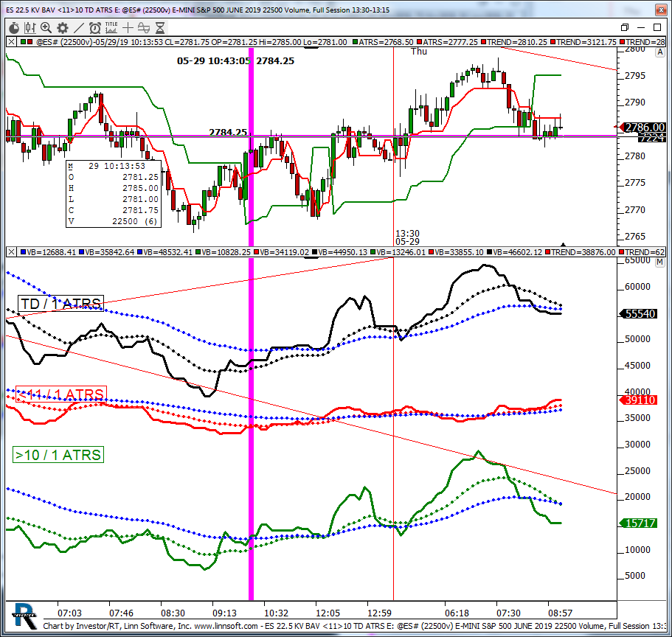Click the TITLE chart icon
Image resolution: width=672 pixels, height=637 pixels.
111,27
